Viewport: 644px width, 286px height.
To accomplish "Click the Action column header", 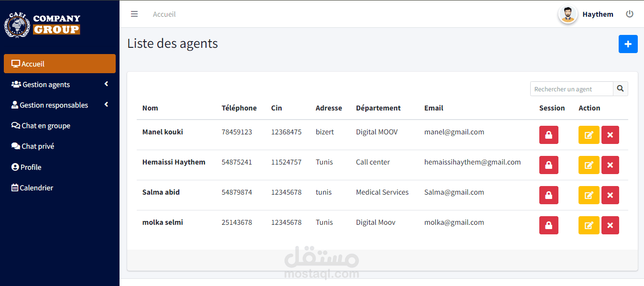I will click(x=589, y=108).
